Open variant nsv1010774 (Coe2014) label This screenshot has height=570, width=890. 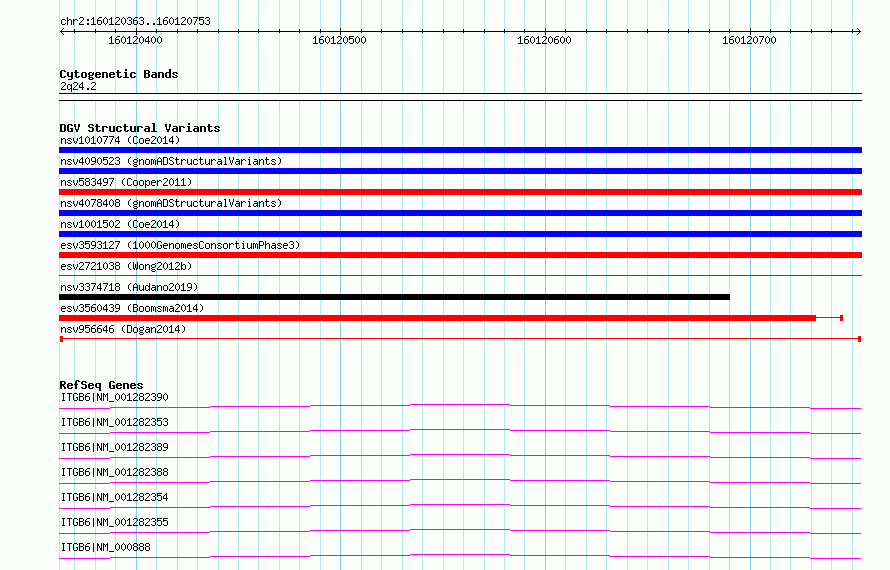(x=120, y=140)
